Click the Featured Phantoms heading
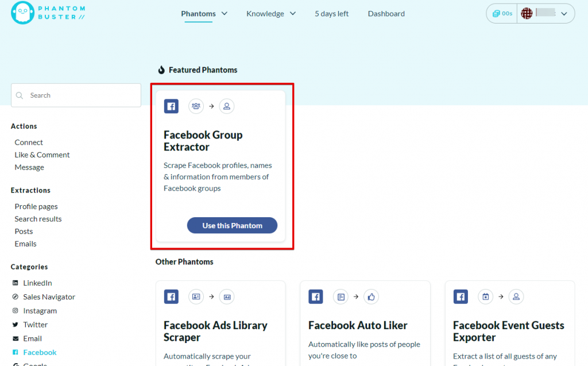The width and height of the screenshot is (588, 366). (203, 70)
